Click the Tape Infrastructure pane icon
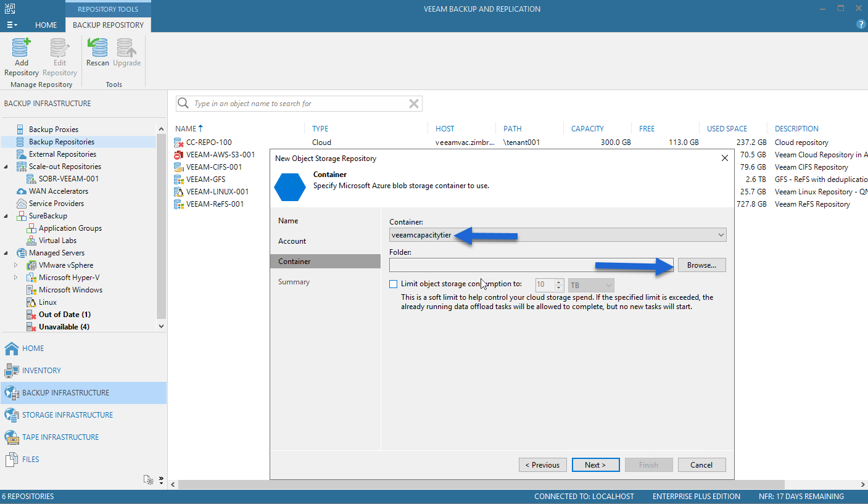The height and width of the screenshot is (504, 868). pyautogui.click(x=12, y=437)
